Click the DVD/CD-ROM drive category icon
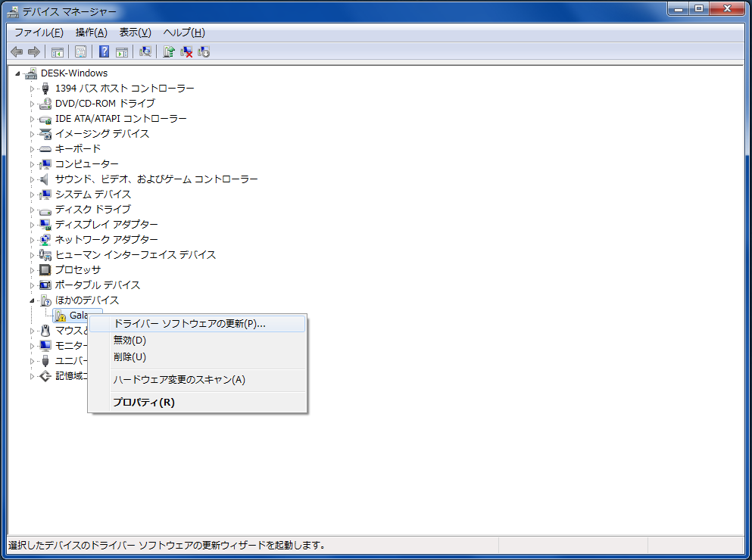752x560 pixels. click(45, 104)
